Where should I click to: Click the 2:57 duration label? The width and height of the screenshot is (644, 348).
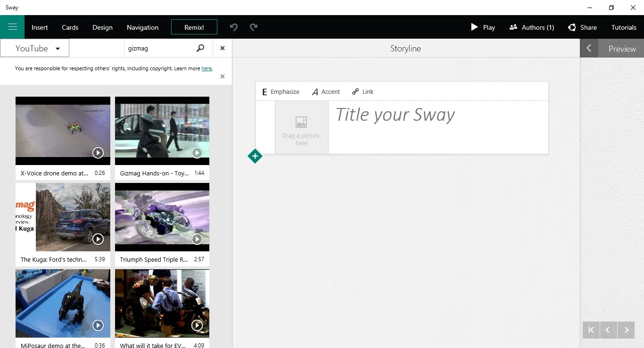point(199,259)
